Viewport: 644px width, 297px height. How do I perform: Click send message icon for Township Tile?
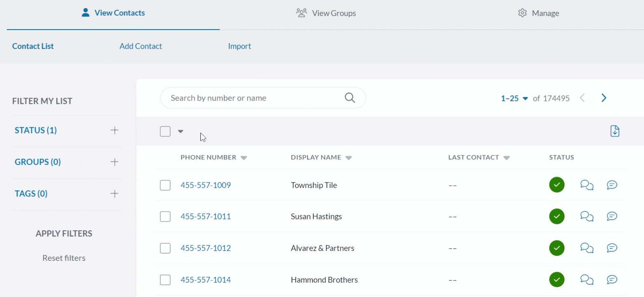(x=612, y=185)
